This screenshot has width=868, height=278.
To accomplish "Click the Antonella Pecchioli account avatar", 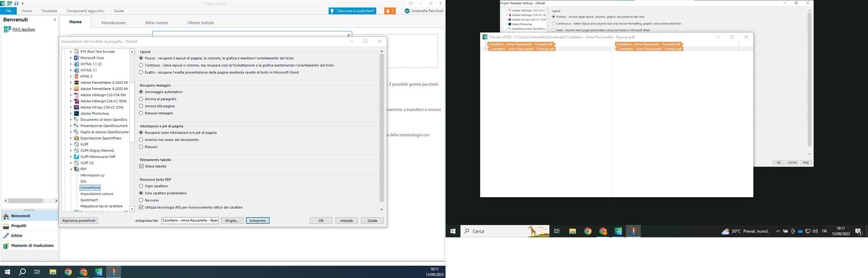I will point(407,11).
